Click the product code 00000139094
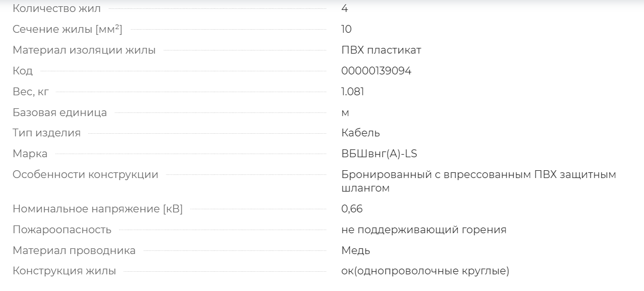Image resolution: width=644 pixels, height=291 pixels. (376, 71)
